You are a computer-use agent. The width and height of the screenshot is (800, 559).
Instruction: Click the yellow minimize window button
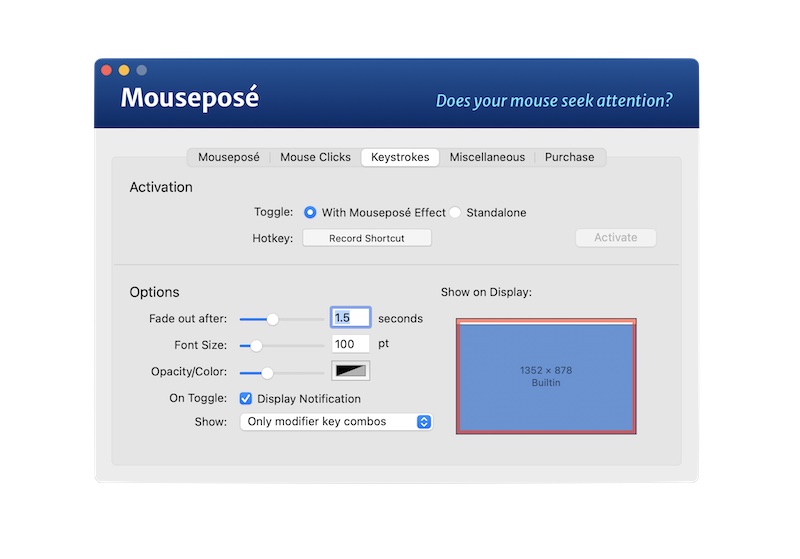click(124, 70)
